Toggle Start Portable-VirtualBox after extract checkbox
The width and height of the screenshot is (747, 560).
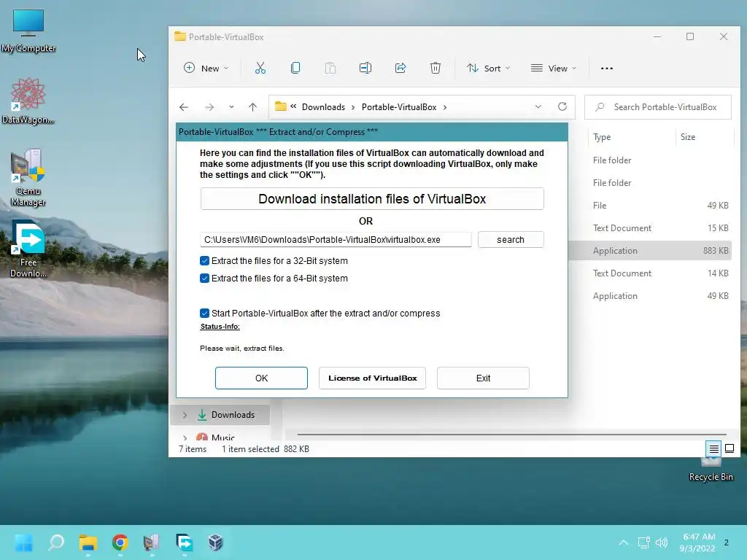pos(204,314)
